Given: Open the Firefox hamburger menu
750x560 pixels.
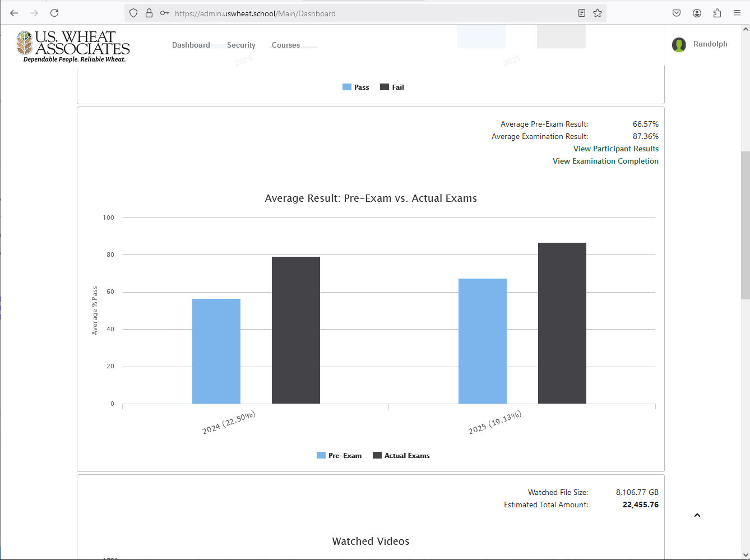Looking at the screenshot, I should pyautogui.click(x=737, y=13).
